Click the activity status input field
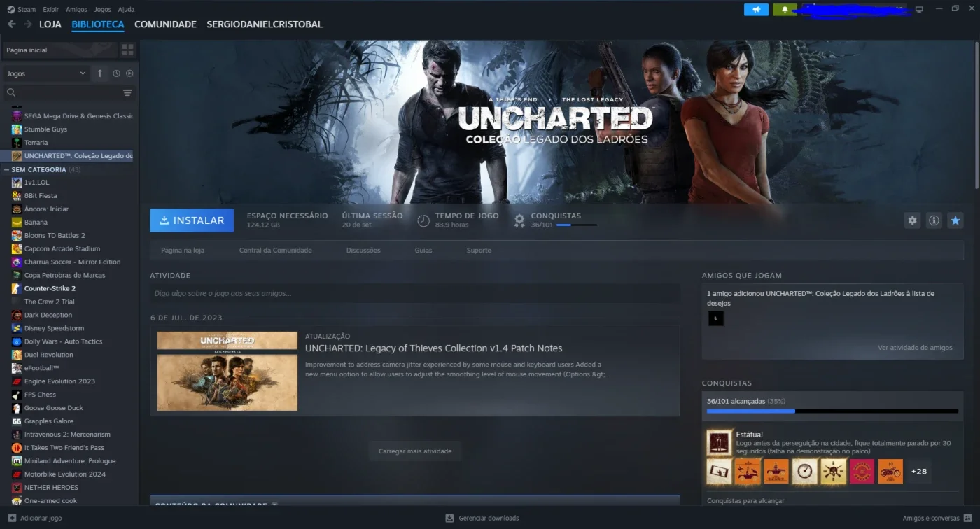 (x=415, y=293)
